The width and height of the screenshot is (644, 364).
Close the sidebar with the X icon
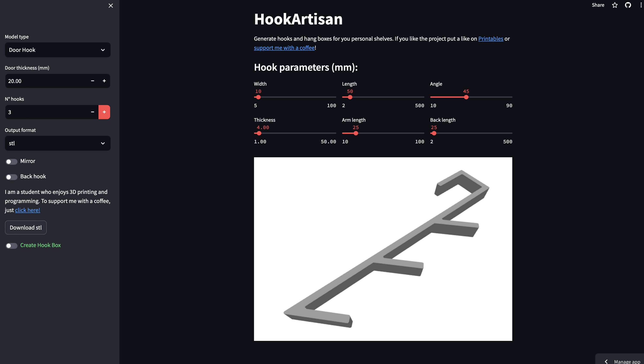[111, 5]
